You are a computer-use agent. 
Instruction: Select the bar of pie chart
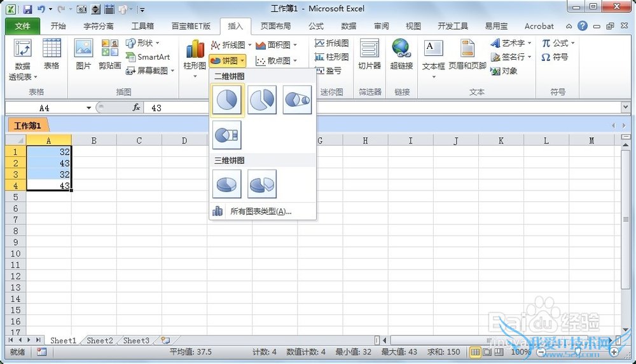227,135
